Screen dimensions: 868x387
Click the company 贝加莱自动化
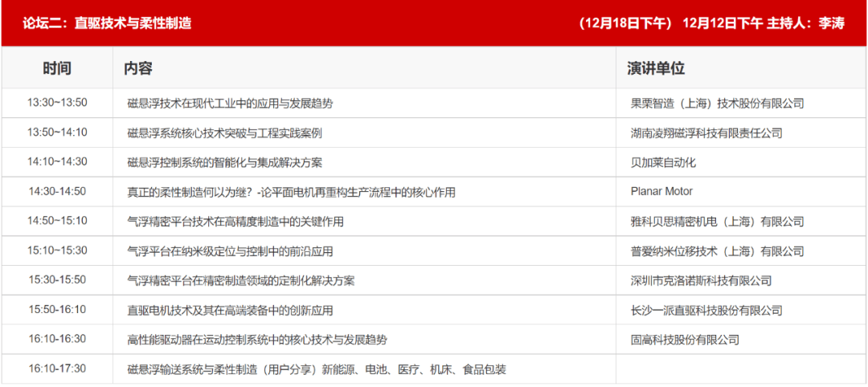(x=661, y=162)
